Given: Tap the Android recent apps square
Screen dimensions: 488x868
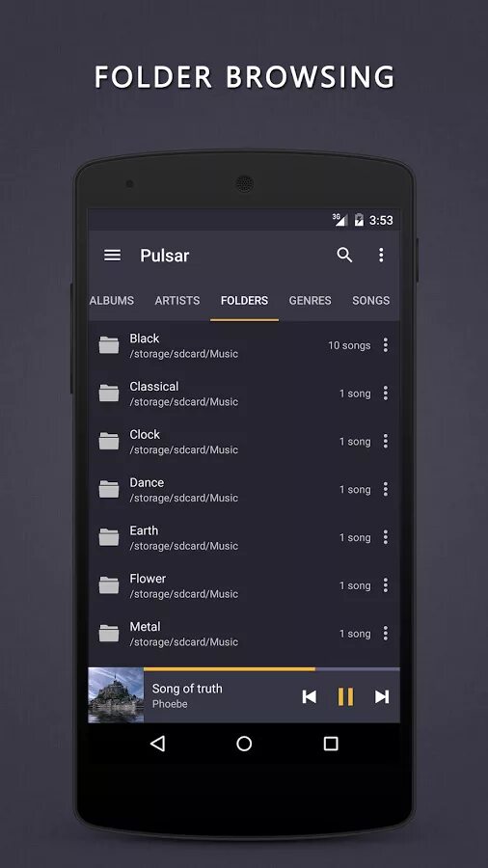Looking at the screenshot, I should point(331,744).
